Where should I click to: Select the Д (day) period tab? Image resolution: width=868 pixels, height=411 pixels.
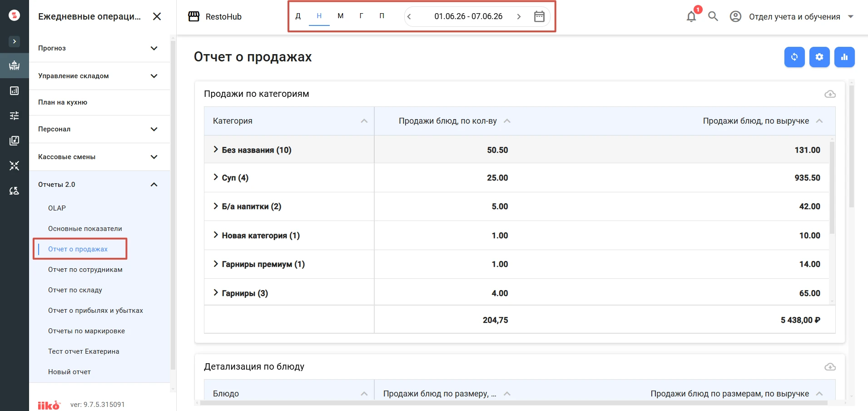pyautogui.click(x=298, y=16)
